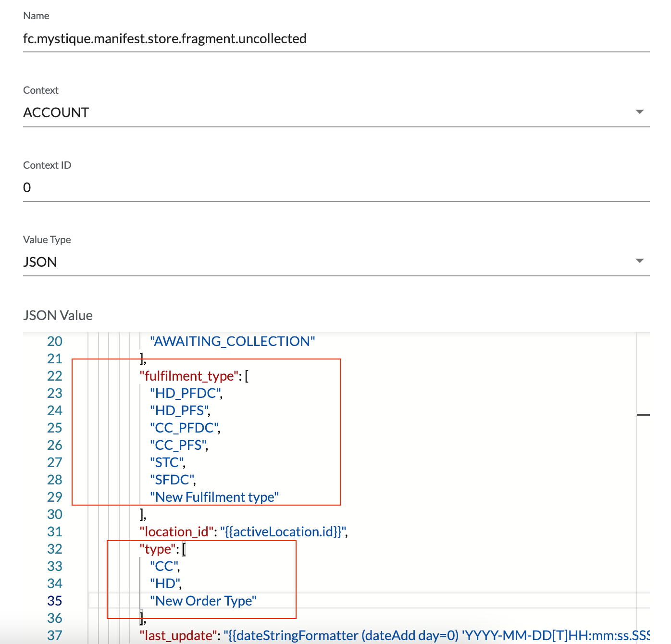Viewport: 671px width, 644px height.
Task: Place cursor on the "STC" value
Action: pyautogui.click(x=166, y=462)
